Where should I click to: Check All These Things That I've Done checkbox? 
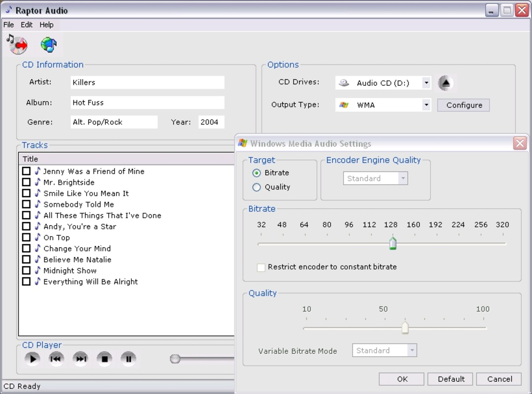26,215
